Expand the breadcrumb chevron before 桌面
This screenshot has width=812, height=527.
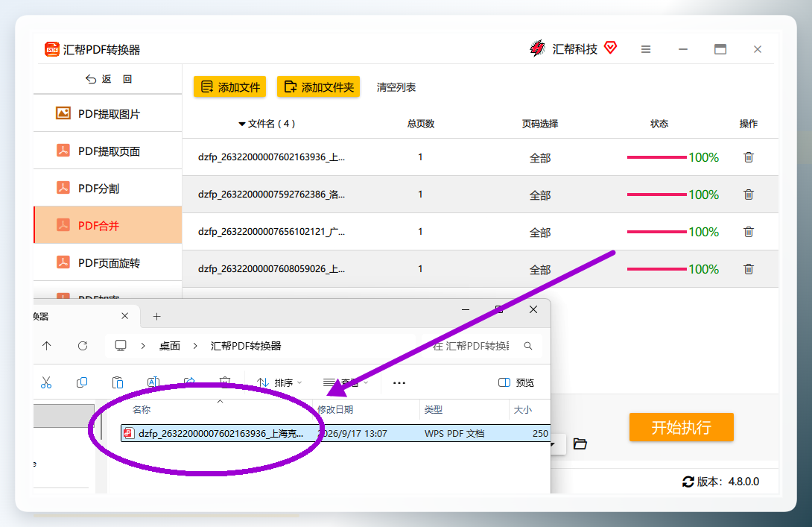pos(143,346)
